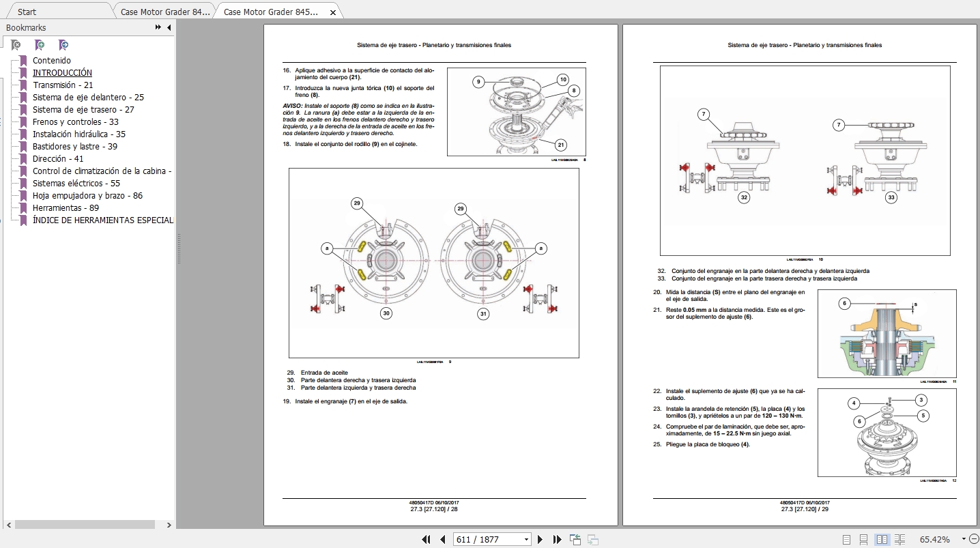Open the INTRODUCCIÓN bookmark

62,72
